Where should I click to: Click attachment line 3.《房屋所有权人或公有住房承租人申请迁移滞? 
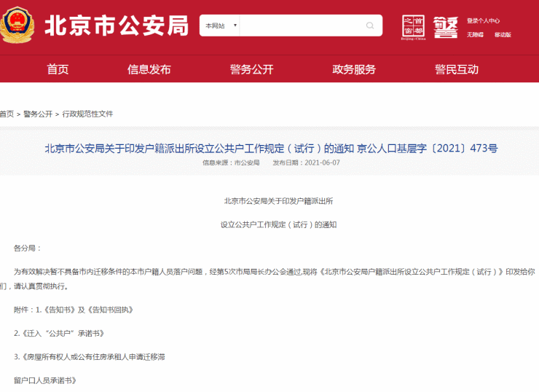90,357
